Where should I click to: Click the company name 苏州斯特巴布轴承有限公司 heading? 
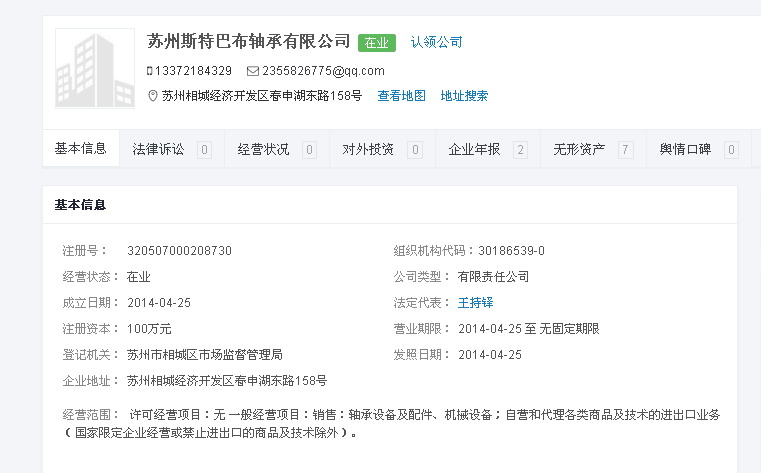click(x=249, y=41)
